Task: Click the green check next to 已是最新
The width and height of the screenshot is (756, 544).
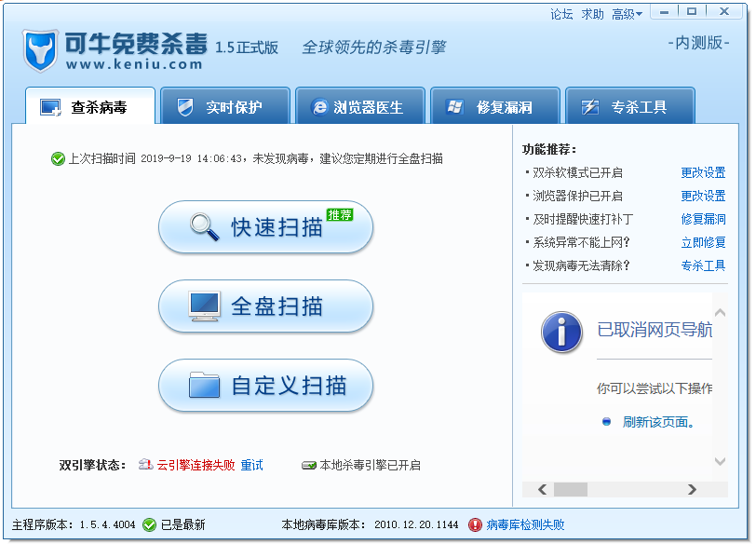Action: (x=150, y=524)
